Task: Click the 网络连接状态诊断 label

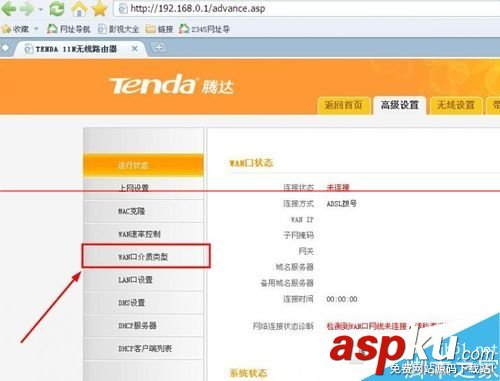Action: [283, 326]
